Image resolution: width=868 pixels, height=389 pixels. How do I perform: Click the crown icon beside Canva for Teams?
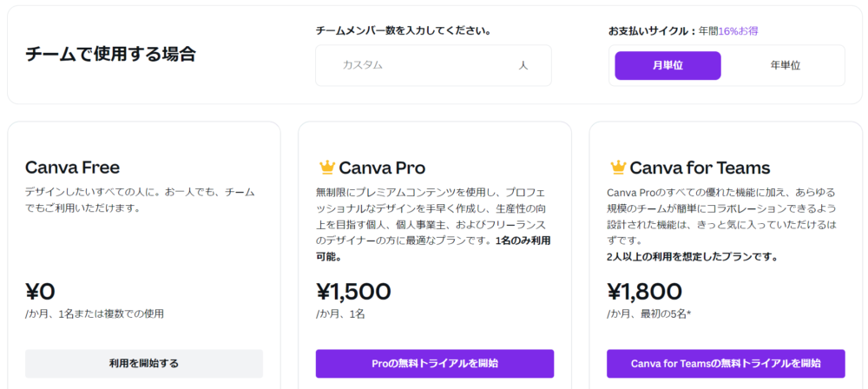[x=617, y=168]
